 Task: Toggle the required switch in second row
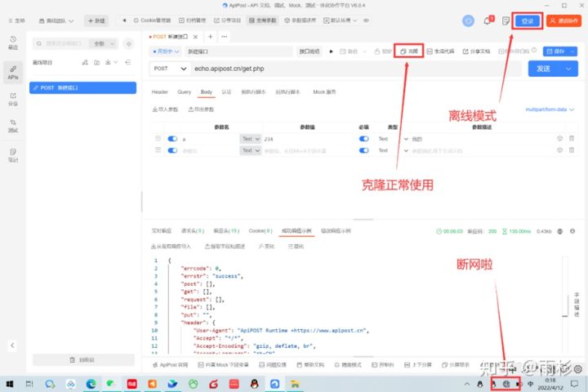click(x=363, y=150)
